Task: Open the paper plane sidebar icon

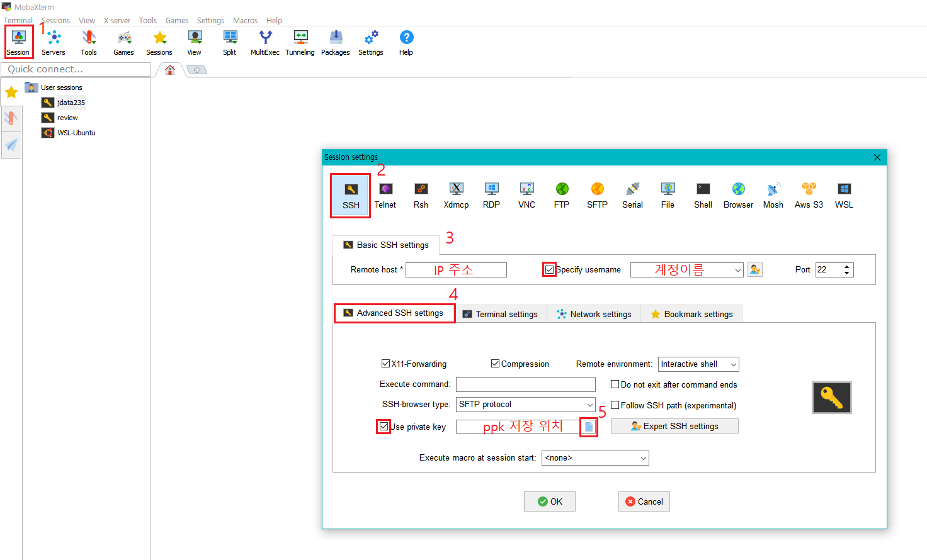Action: (11, 145)
